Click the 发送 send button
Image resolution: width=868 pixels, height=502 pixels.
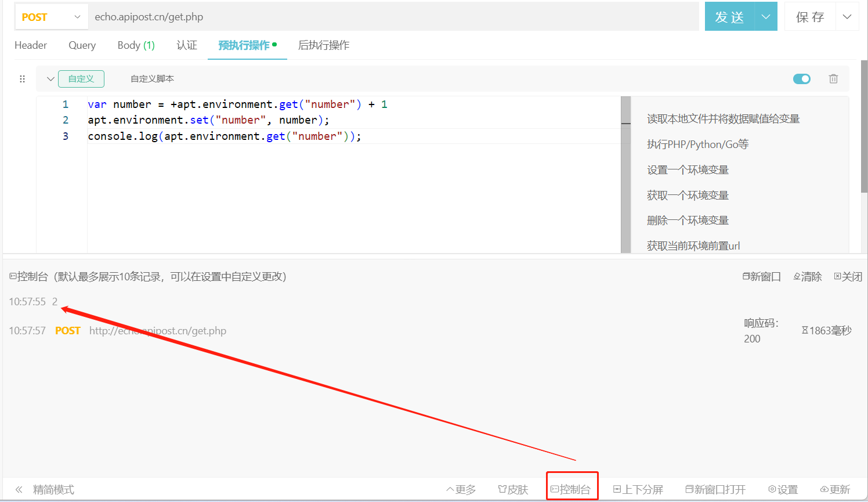[729, 17]
